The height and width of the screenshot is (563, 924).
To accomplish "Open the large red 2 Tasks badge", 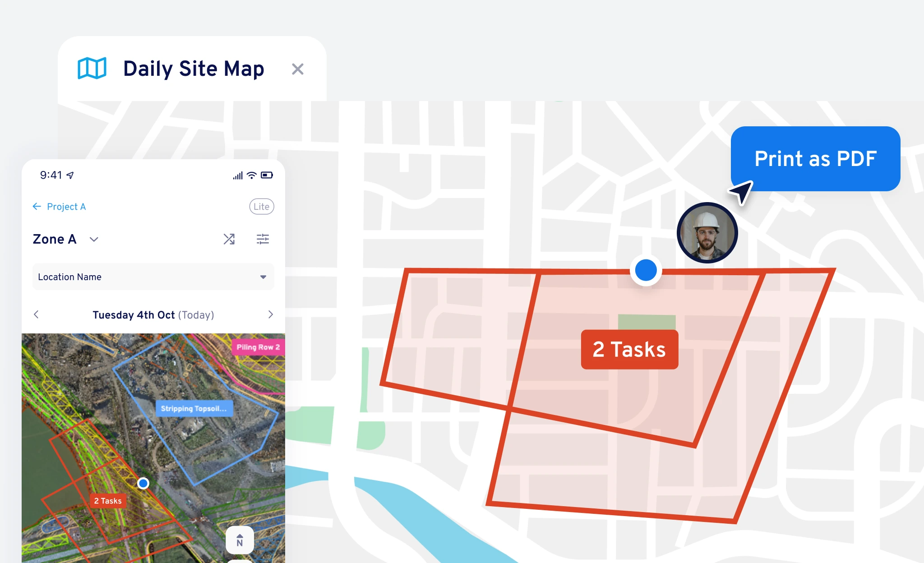I will 629,350.
